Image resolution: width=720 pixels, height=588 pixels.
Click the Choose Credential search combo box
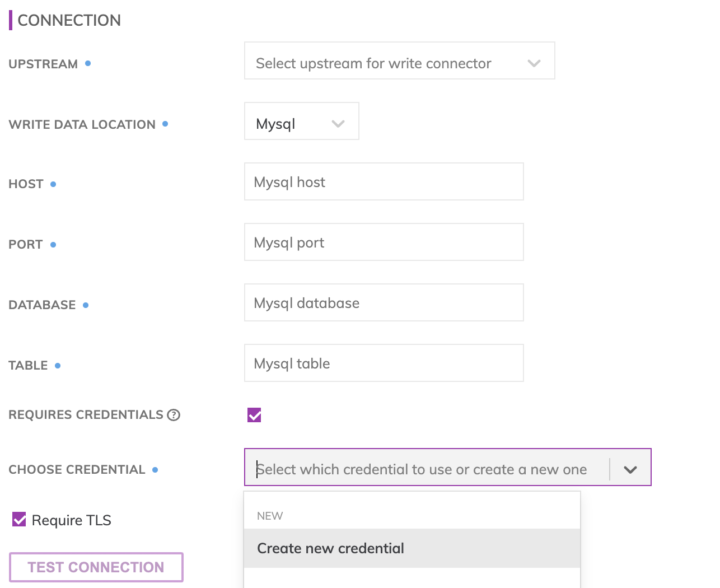tap(426, 469)
